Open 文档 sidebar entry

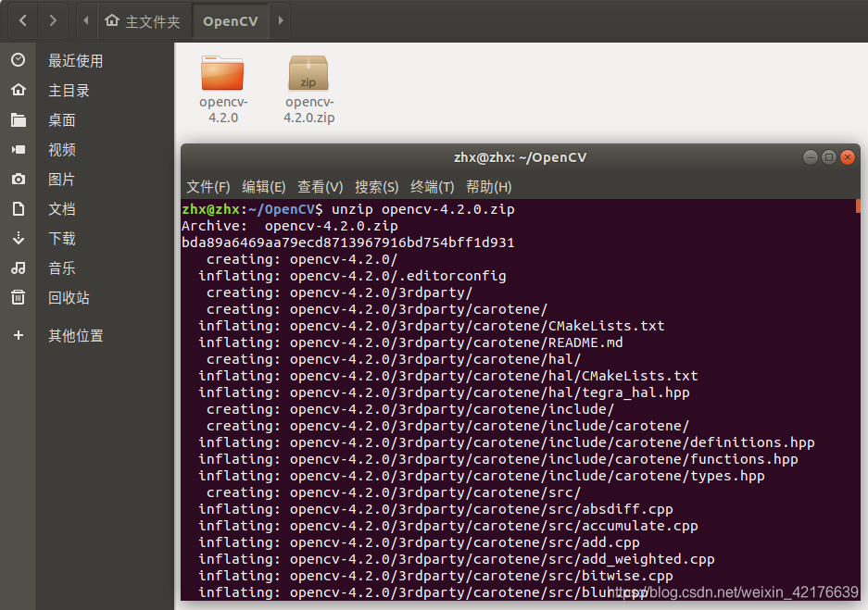pyautogui.click(x=62, y=209)
